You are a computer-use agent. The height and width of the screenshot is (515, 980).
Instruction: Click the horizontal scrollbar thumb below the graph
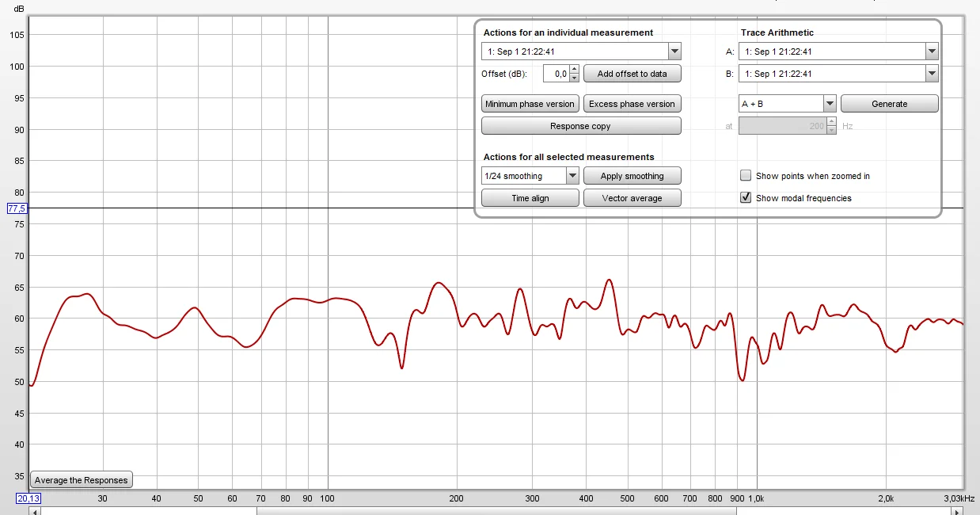click(496, 510)
